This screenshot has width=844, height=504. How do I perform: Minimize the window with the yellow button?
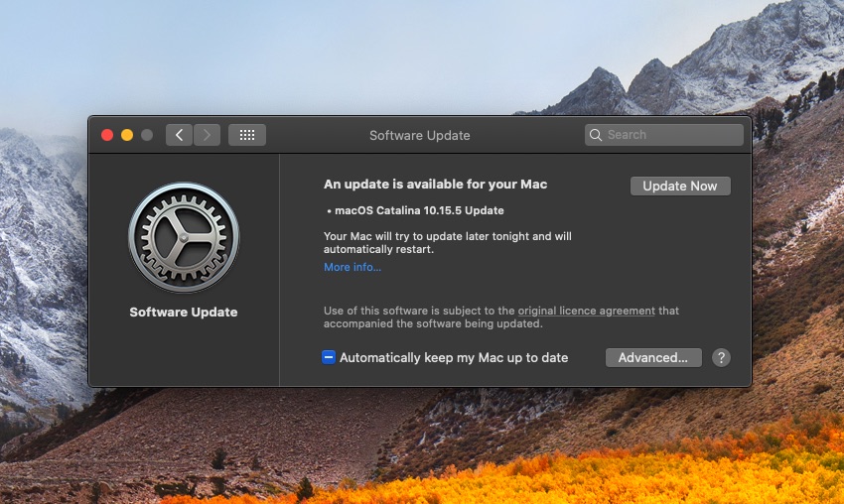(x=127, y=135)
